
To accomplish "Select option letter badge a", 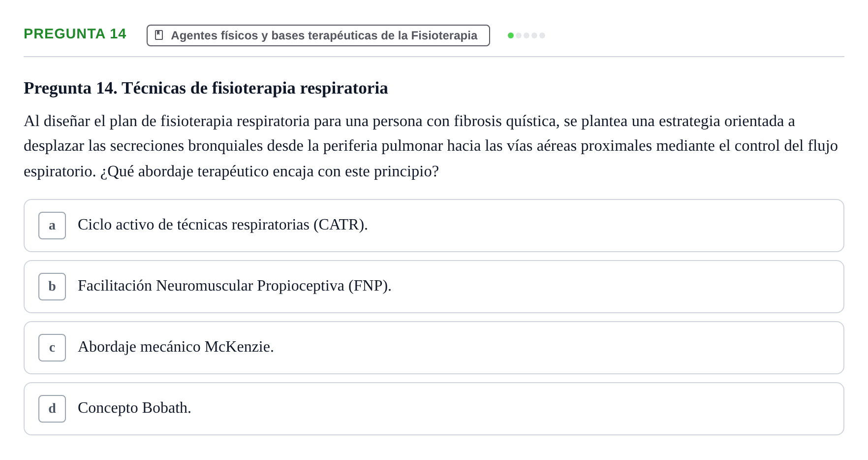I will [x=52, y=226].
